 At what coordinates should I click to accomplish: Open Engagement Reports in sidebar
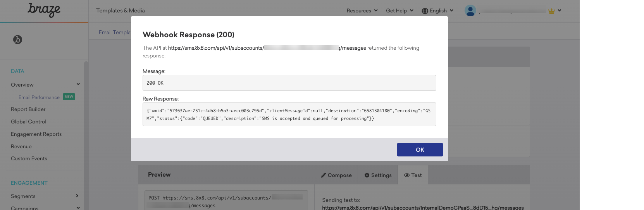(36, 134)
